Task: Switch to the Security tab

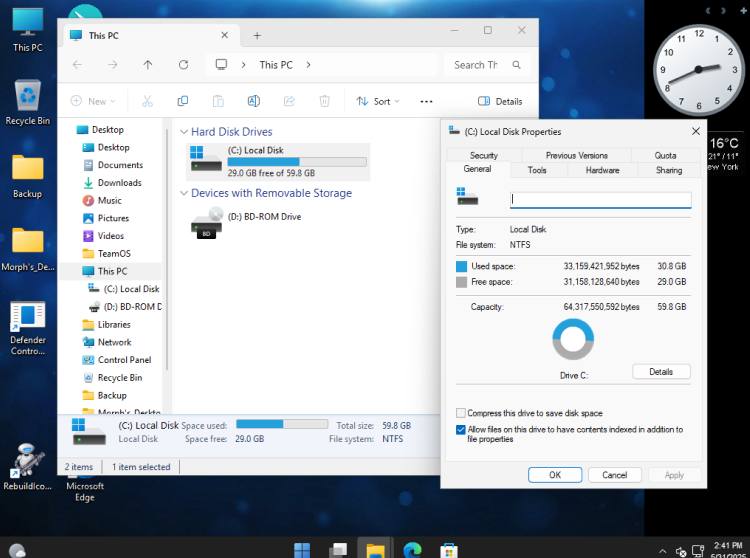Action: pyautogui.click(x=484, y=155)
